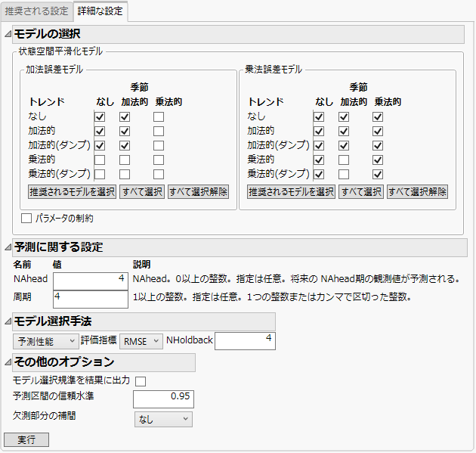
Task: Uncheck 乗法誤差 trend 加法的(ダンプ), season 乗法的 checkbox
Action: [x=378, y=145]
